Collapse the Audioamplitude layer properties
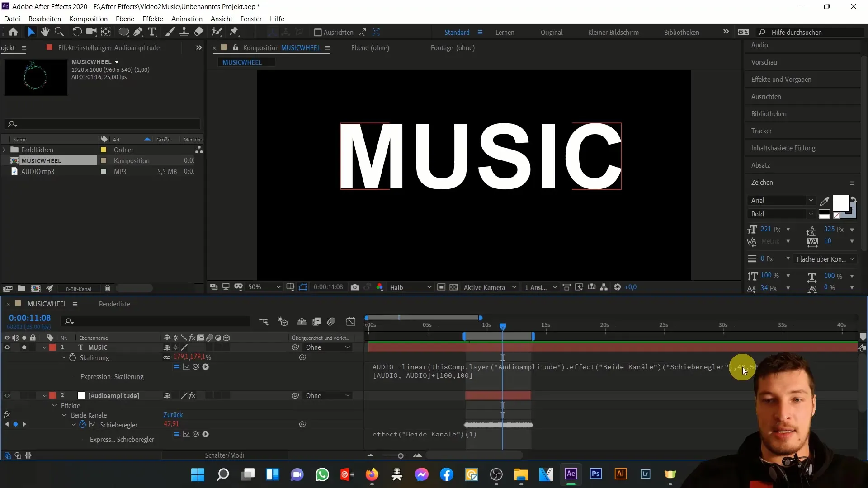This screenshot has height=488, width=868. 45,396
